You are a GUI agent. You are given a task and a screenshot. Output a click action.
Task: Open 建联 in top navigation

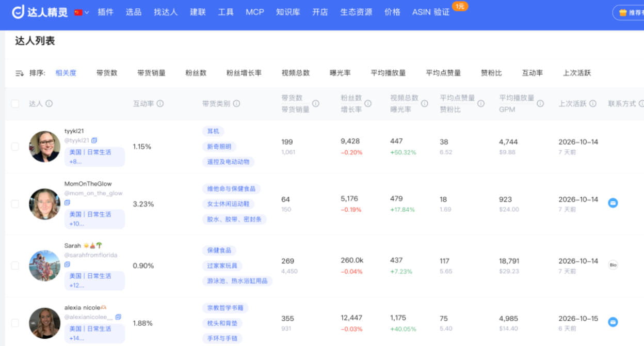pyautogui.click(x=198, y=12)
